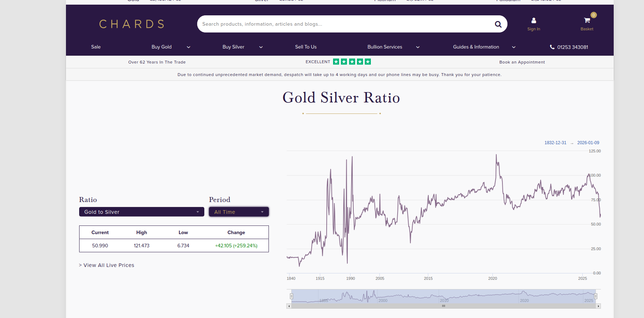Click chart scrollbar left arrow

[289, 306]
